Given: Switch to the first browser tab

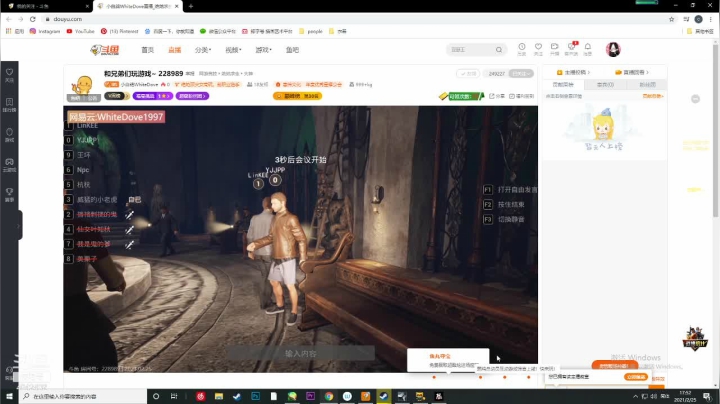Looking at the screenshot, I should click(46, 6).
